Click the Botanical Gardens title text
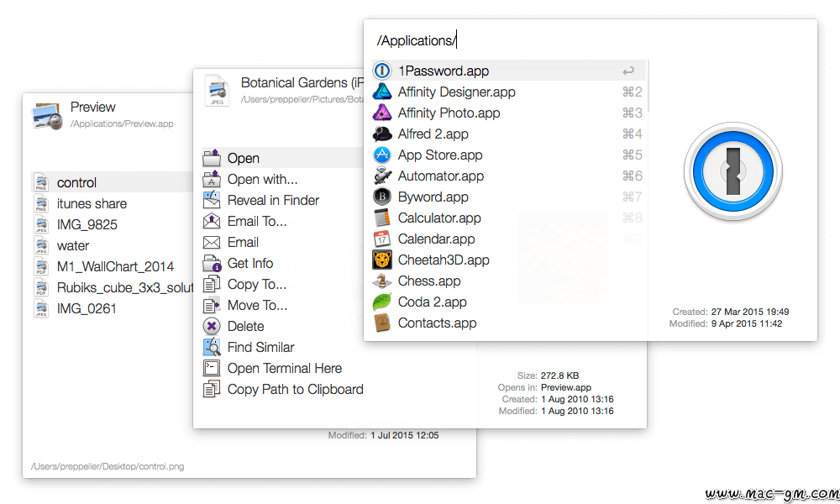This screenshot has width=840, height=504. 302,82
